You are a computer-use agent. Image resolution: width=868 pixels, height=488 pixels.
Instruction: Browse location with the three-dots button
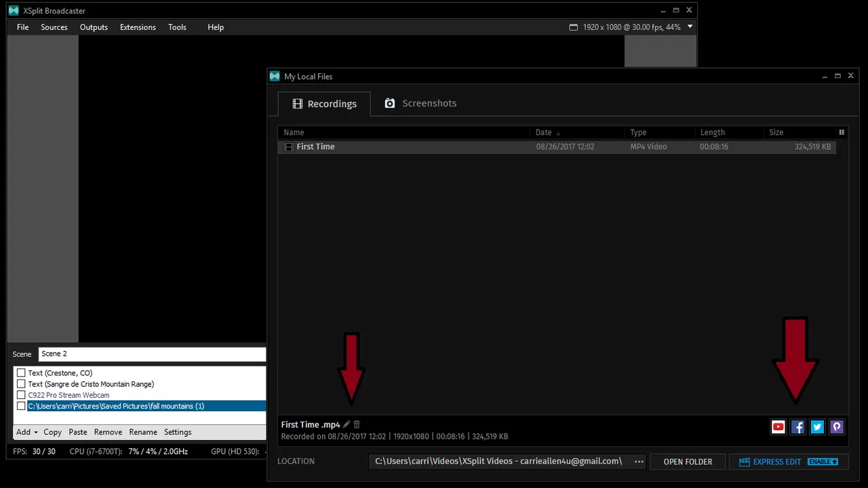click(x=639, y=462)
